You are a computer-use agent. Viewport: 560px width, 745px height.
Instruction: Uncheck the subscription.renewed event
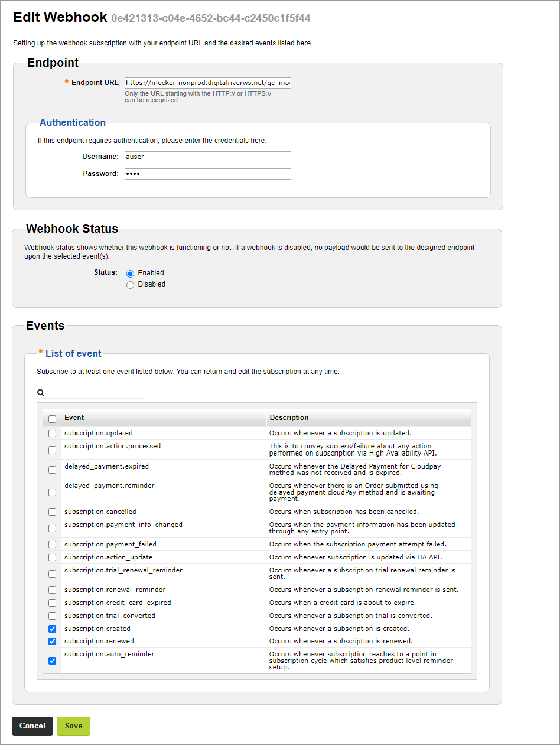[53, 641]
